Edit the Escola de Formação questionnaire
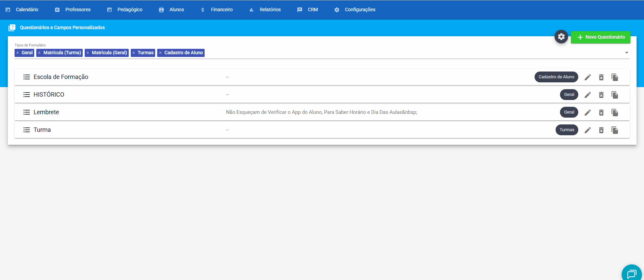 click(x=588, y=77)
